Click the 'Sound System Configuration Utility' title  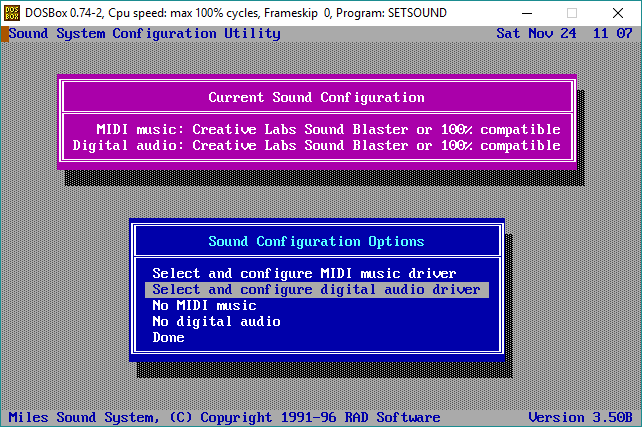[x=145, y=34]
